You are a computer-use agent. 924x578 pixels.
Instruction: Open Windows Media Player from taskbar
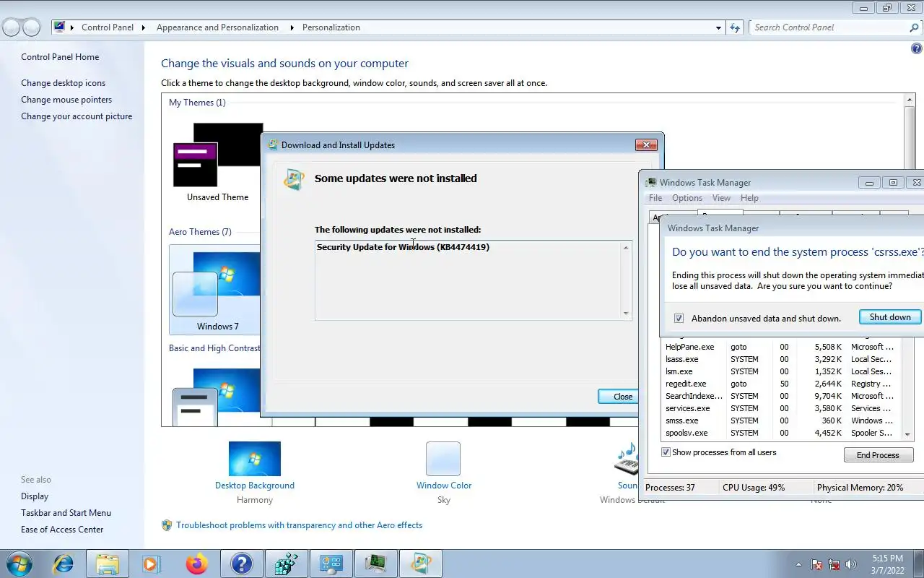151,563
